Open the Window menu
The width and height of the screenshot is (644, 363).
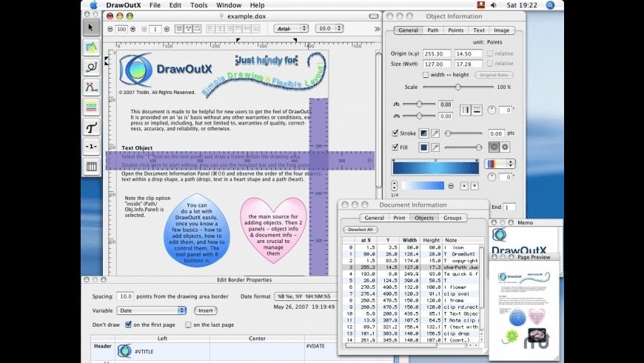[229, 5]
